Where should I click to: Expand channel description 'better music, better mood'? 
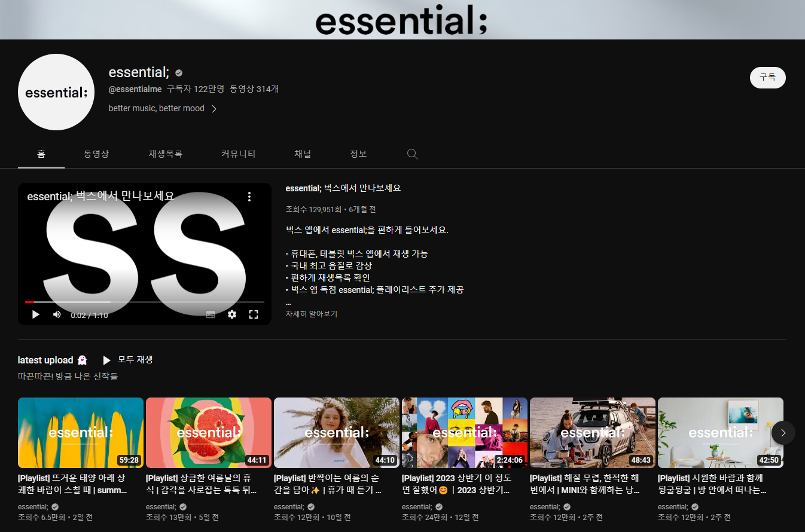pos(163,108)
